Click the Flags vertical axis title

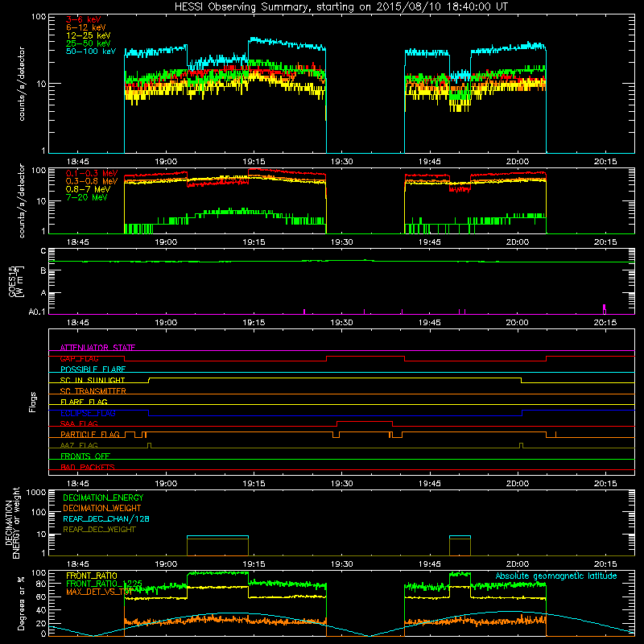coord(33,402)
